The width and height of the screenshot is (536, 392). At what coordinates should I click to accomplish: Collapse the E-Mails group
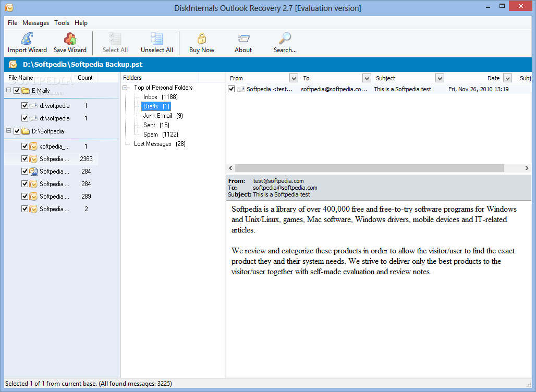coord(9,90)
